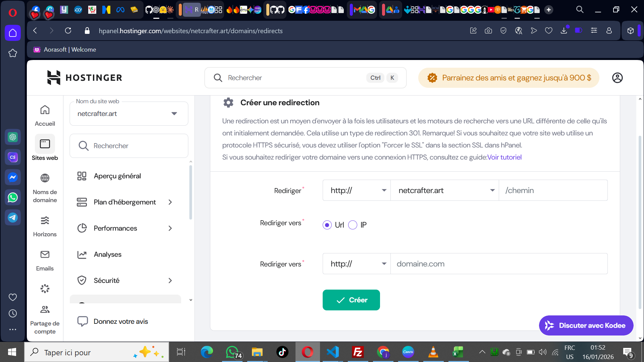644x362 pixels.
Task: Open ChatGPT from the Opera sidebar
Action: point(13,137)
